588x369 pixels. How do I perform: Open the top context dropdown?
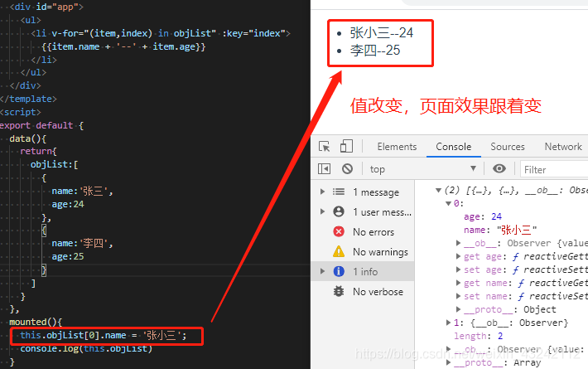click(x=423, y=169)
